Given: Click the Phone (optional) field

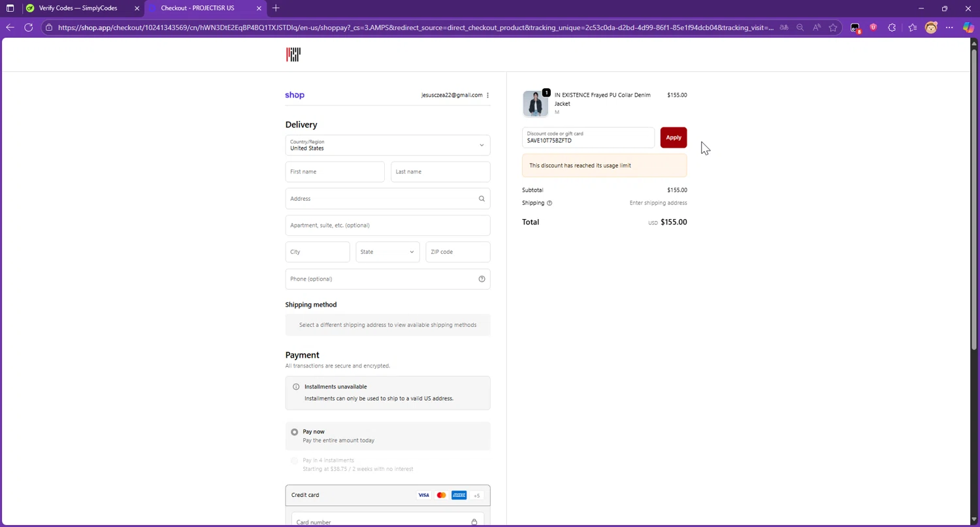Looking at the screenshot, I should (387, 279).
